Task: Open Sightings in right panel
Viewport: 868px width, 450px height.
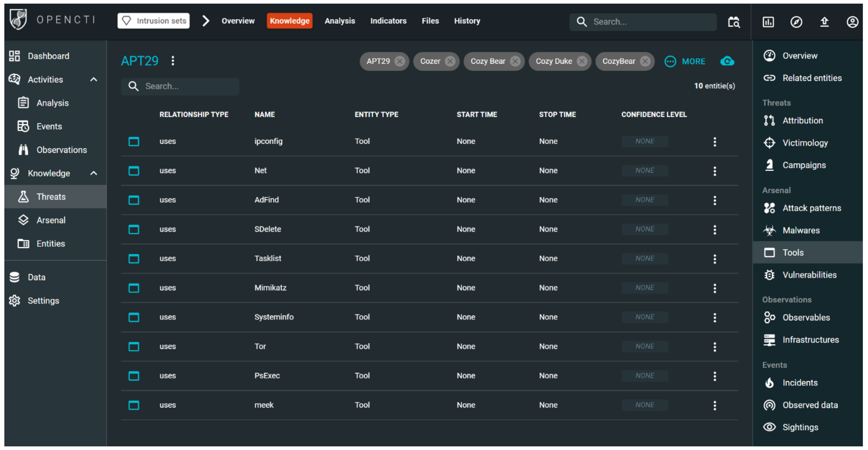Action: pyautogui.click(x=808, y=427)
